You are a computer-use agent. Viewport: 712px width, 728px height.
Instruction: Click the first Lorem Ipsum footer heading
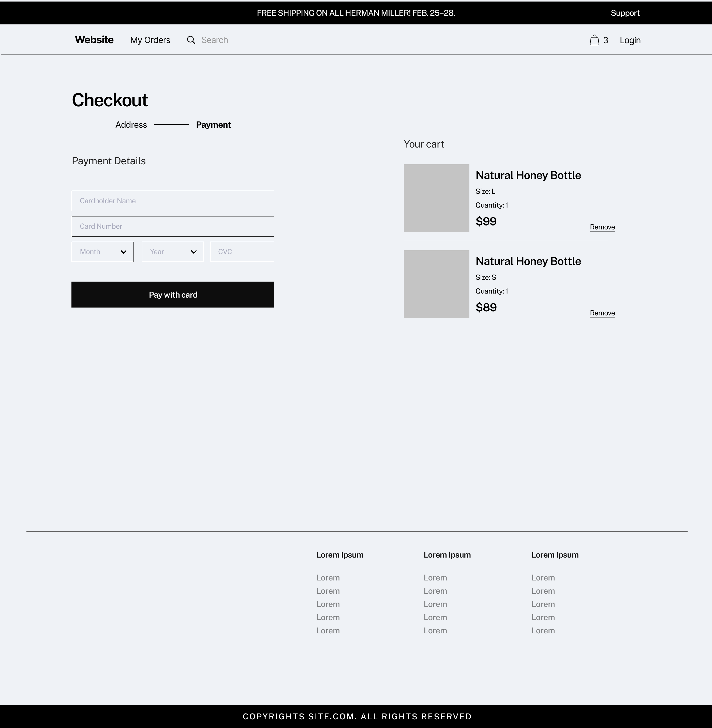pyautogui.click(x=340, y=555)
